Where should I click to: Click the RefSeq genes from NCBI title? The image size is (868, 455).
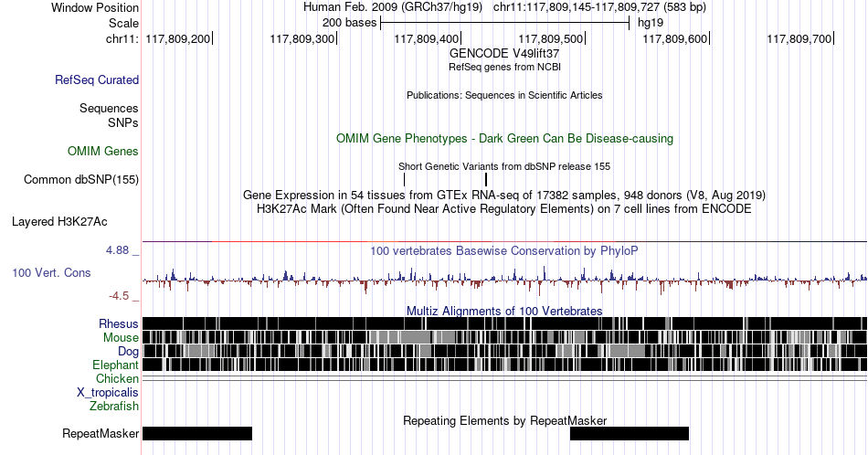coord(504,67)
